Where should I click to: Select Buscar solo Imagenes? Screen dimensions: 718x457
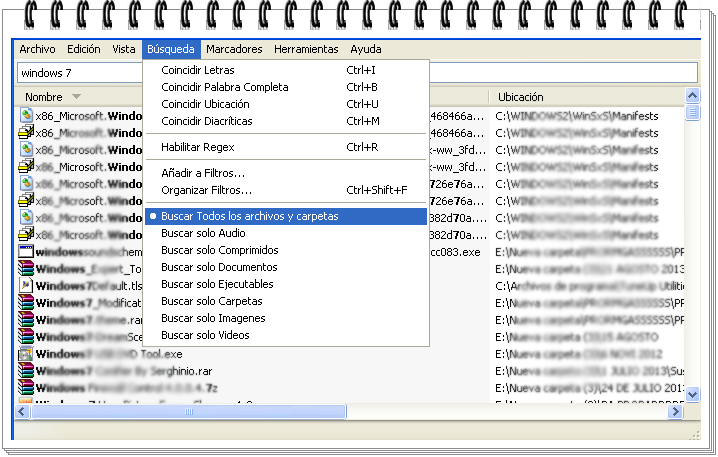point(286,318)
